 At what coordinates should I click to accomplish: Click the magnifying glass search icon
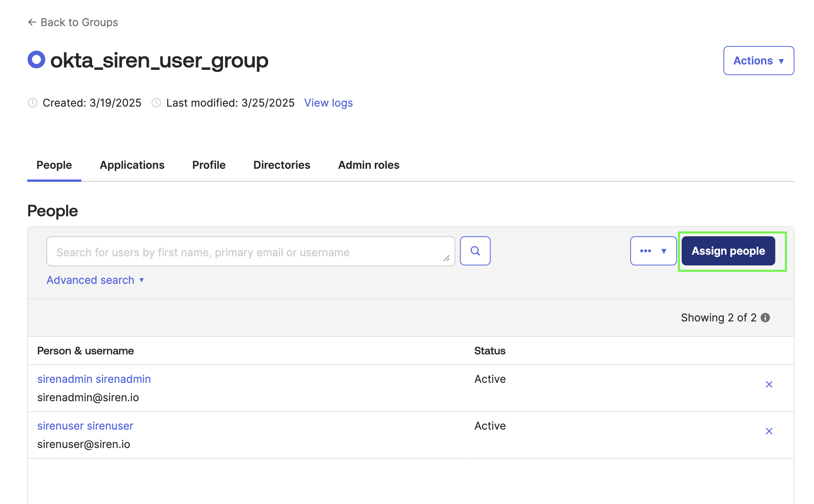coord(475,251)
